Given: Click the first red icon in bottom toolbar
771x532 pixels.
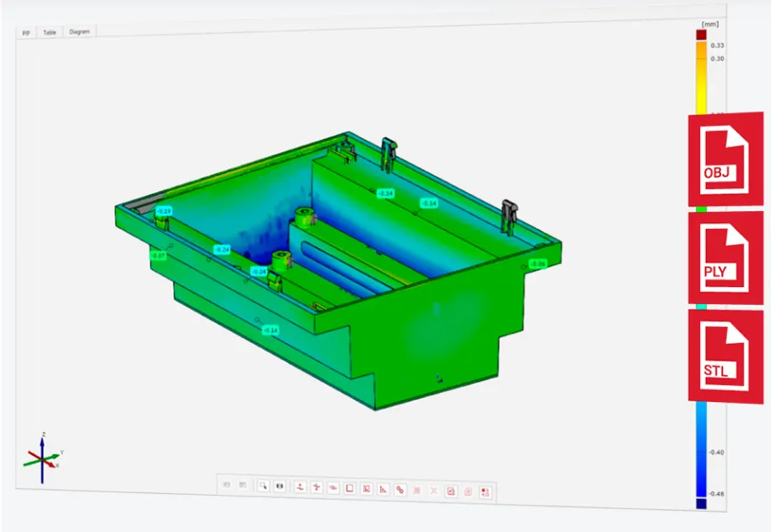Looking at the screenshot, I should (299, 487).
